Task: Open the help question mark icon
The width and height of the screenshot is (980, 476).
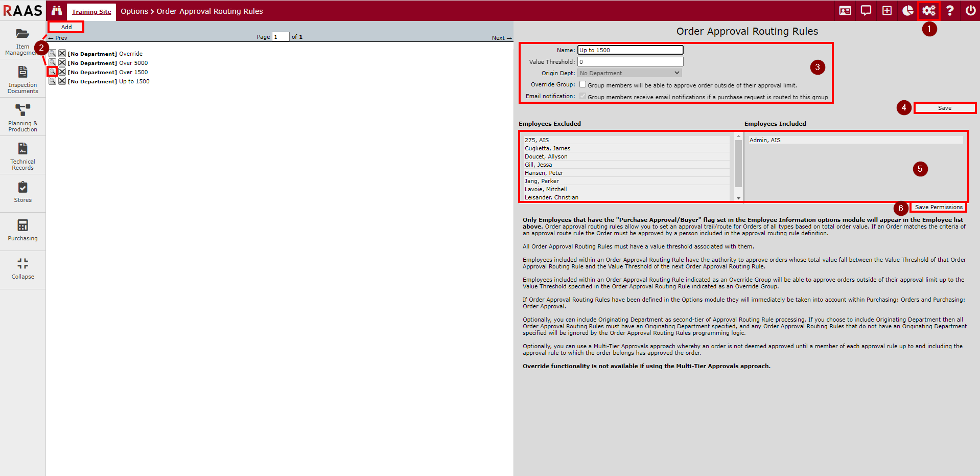Action: point(949,11)
